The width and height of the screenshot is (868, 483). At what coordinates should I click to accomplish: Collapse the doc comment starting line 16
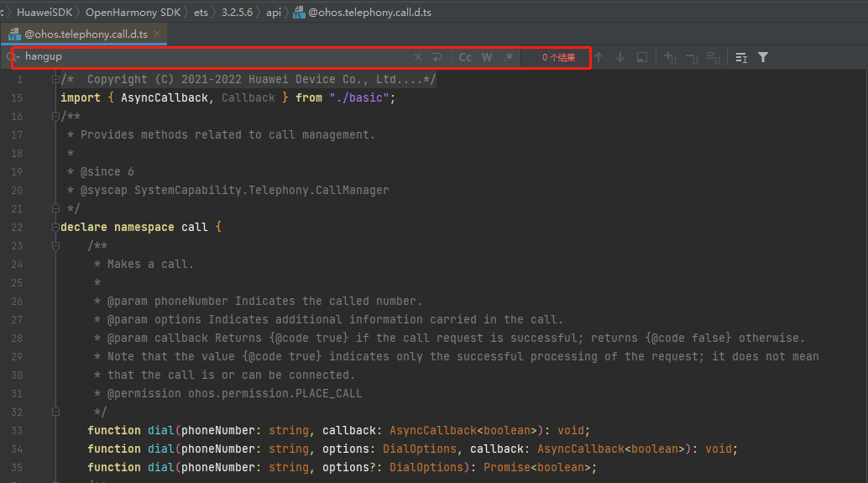click(x=55, y=116)
